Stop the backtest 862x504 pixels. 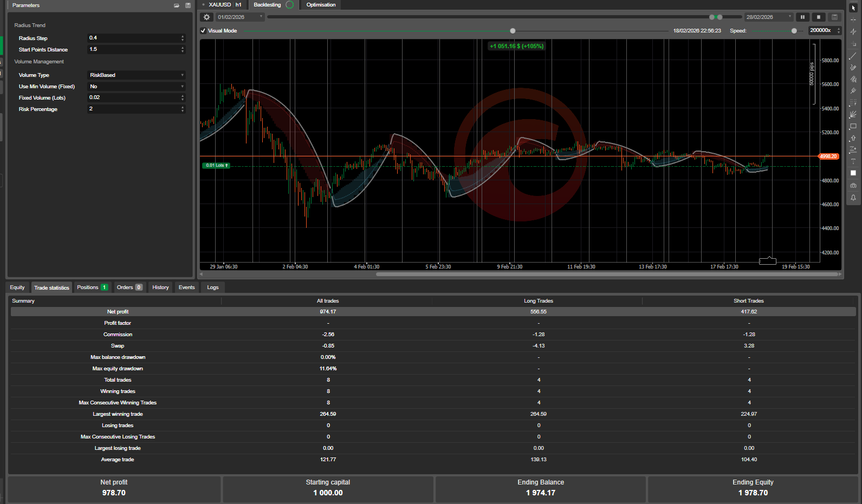(819, 17)
